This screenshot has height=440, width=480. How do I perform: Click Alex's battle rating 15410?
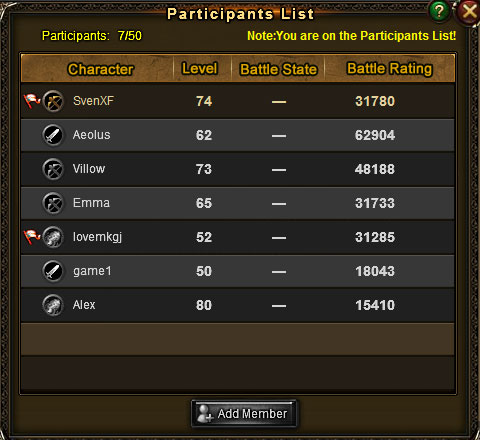click(x=375, y=305)
